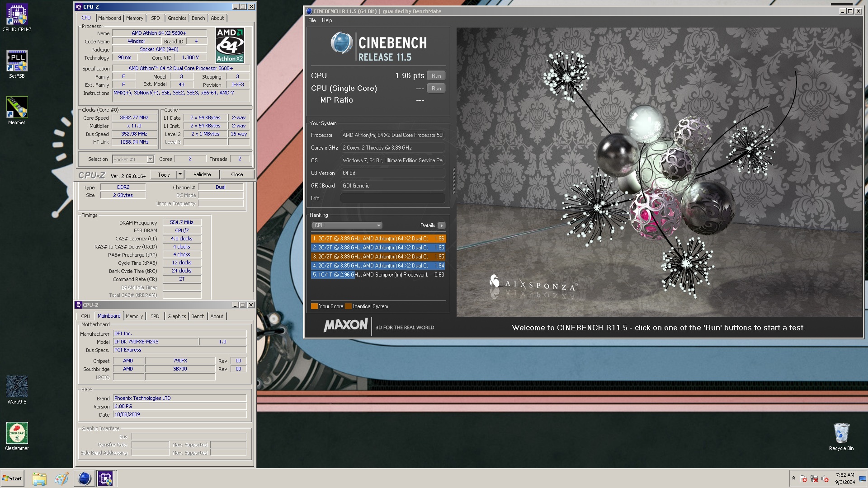This screenshot has height=488, width=868.
Task: Open the Cinebench Help menu
Action: pyautogui.click(x=327, y=20)
